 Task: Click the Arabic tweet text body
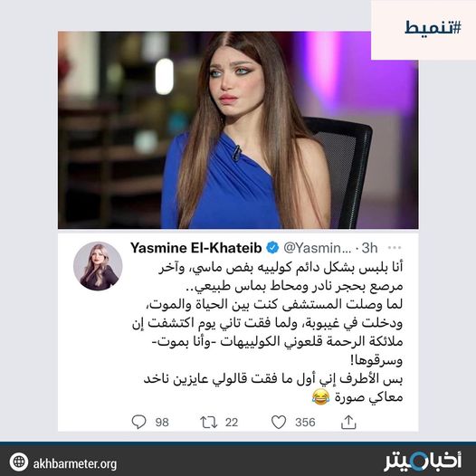(267, 332)
